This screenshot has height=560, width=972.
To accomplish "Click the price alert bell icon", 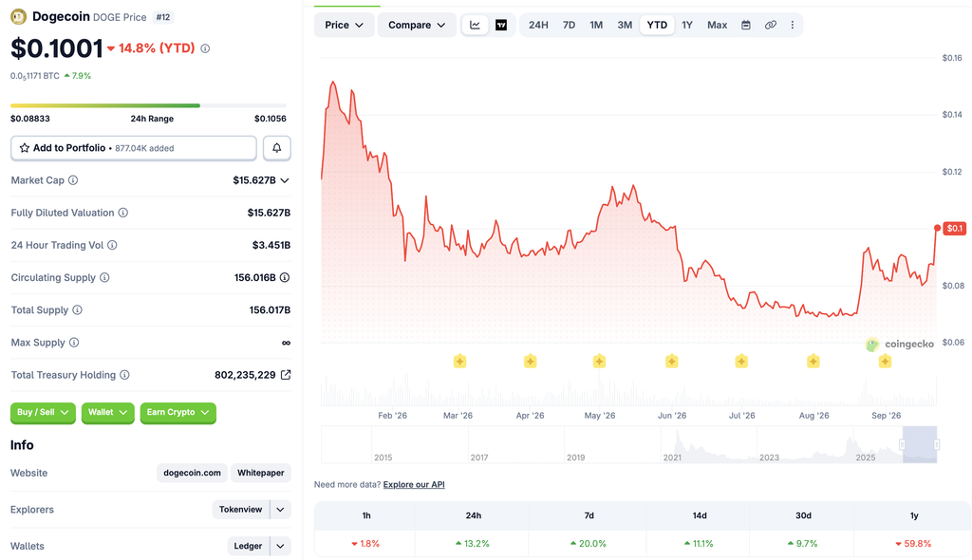I will point(276,148).
